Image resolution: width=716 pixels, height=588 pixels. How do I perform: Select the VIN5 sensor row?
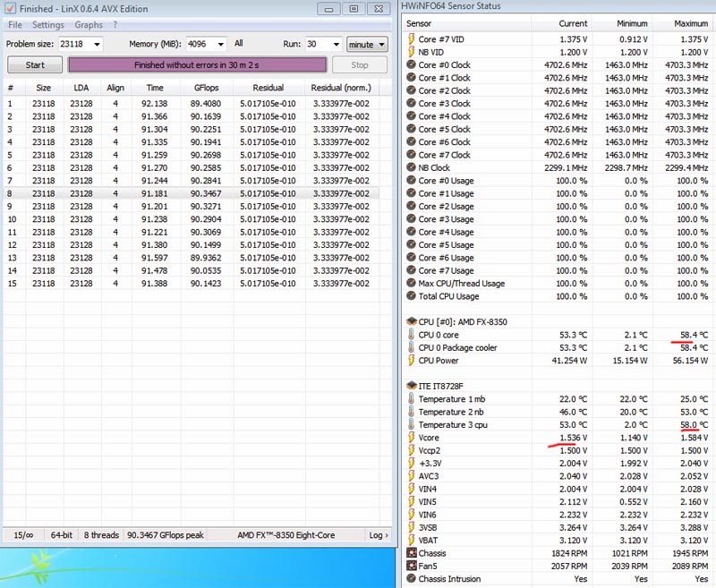(558, 502)
